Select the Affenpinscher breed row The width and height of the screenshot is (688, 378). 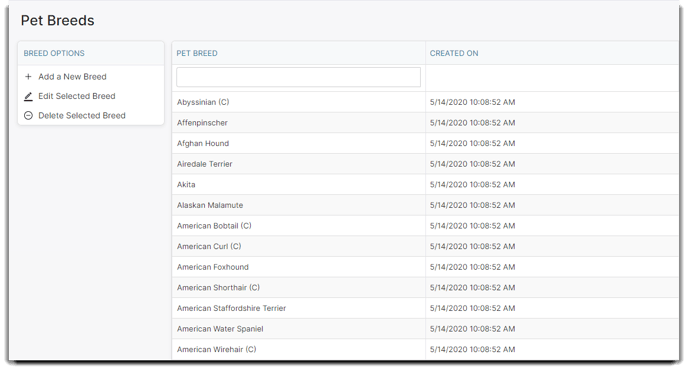[425, 122]
